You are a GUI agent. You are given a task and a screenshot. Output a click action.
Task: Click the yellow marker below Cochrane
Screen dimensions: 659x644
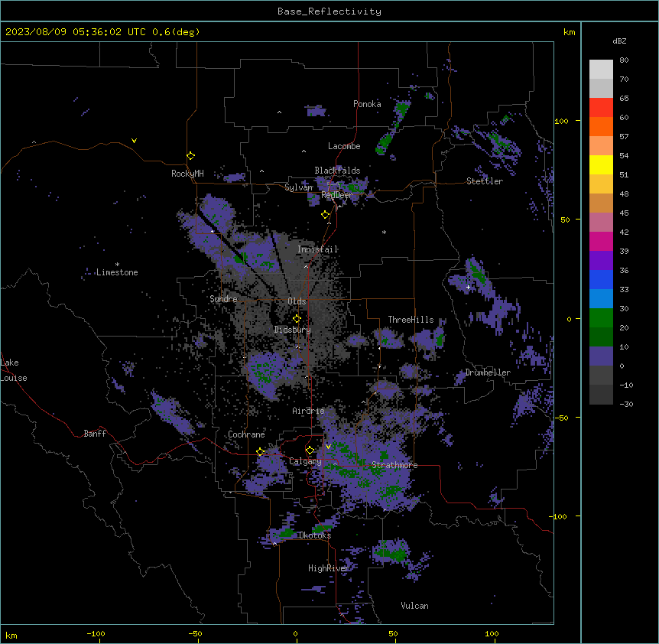260,452
